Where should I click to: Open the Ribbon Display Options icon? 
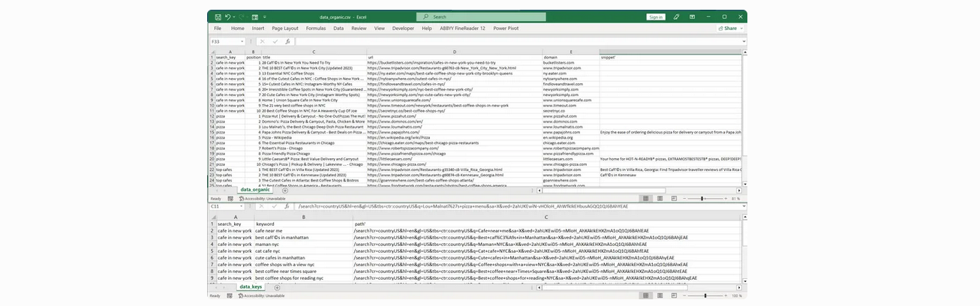pyautogui.click(x=691, y=16)
